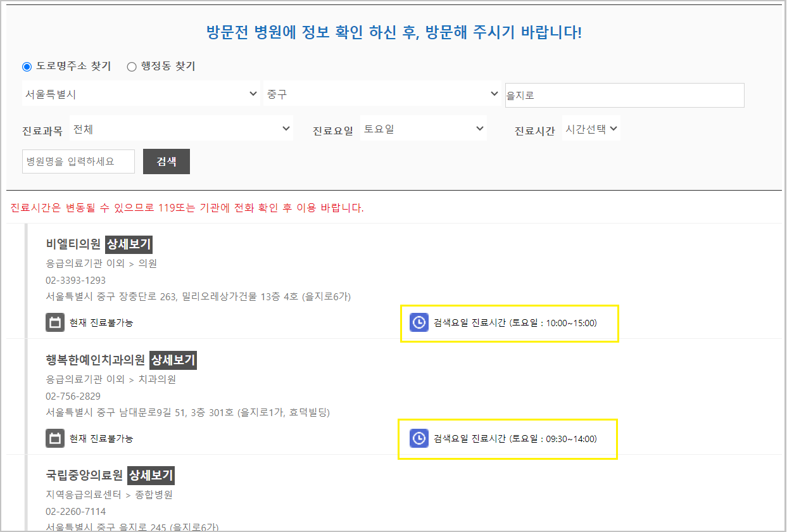
Task: Click the clock icon showing 행복한예인치과의원 진료시간
Action: (x=419, y=438)
